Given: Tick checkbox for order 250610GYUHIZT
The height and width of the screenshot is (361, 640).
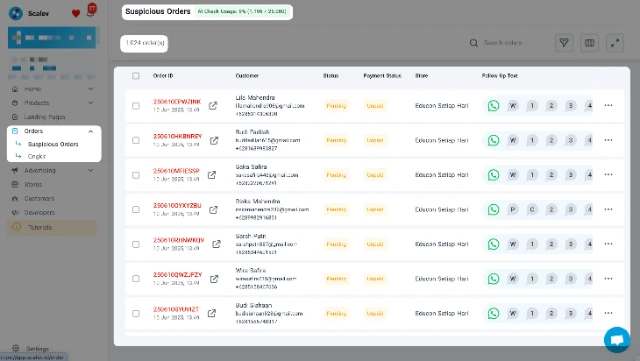Looking at the screenshot, I should click(136, 313).
